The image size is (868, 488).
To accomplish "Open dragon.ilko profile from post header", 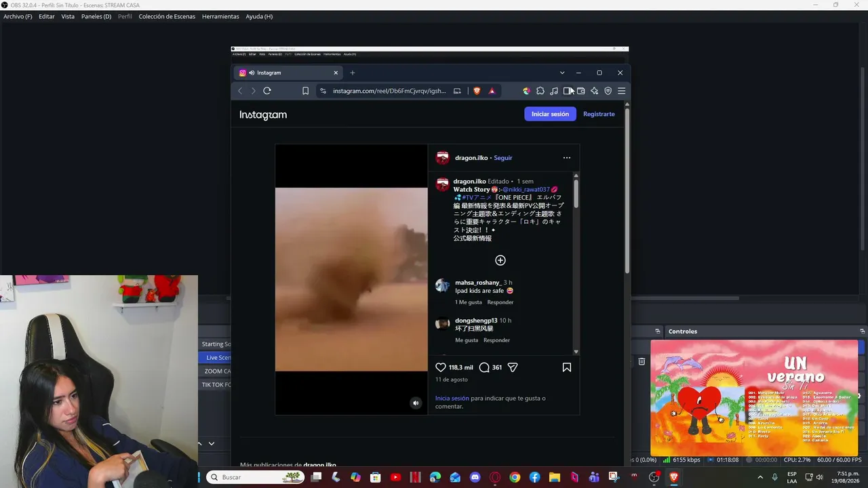I will (471, 158).
